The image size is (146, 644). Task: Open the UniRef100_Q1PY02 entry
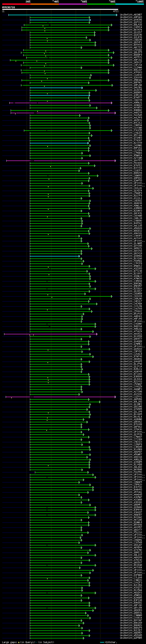point(131,22)
